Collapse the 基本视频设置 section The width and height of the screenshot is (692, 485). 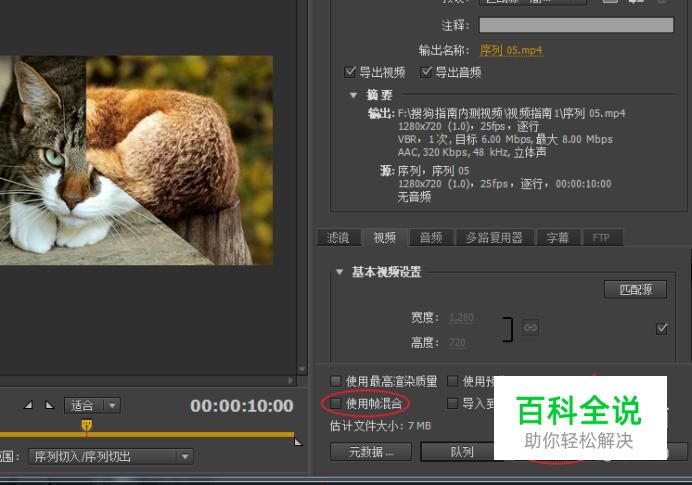[x=339, y=272]
